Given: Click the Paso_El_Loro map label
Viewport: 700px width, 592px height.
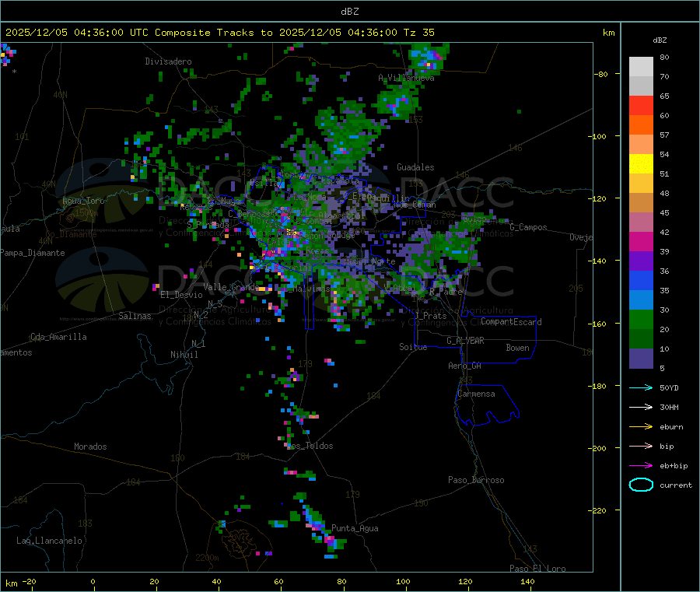Looking at the screenshot, I should click(x=537, y=569).
